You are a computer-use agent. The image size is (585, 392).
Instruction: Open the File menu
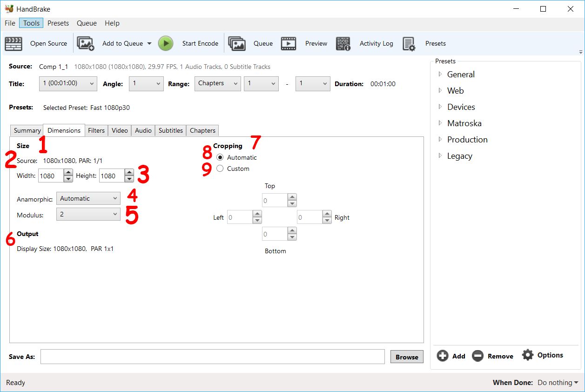point(10,23)
